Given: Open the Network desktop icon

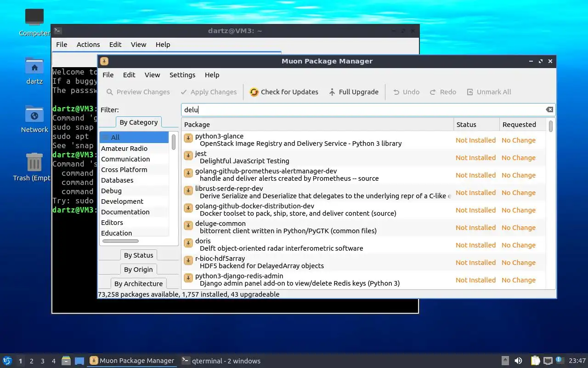Looking at the screenshot, I should [34, 119].
